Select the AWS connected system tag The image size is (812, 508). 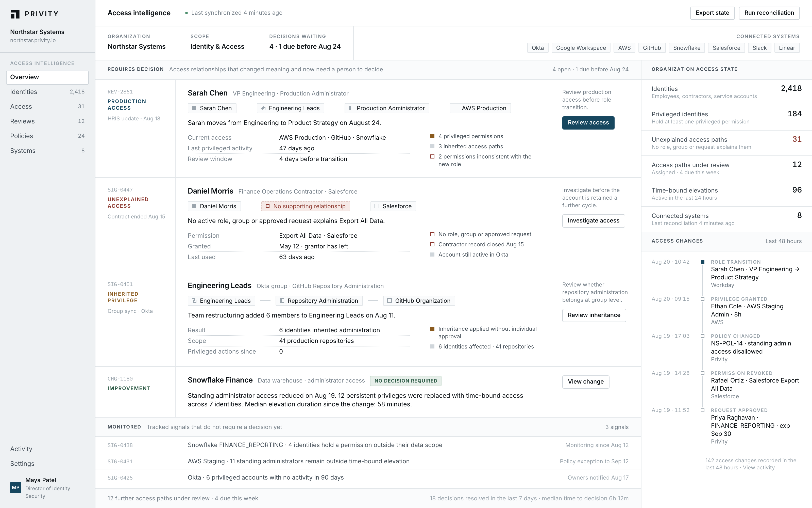pos(624,48)
